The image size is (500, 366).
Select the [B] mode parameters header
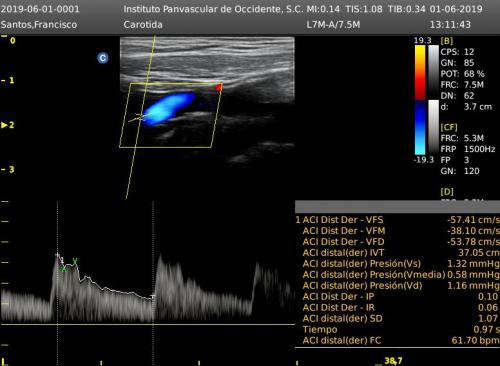click(x=447, y=41)
